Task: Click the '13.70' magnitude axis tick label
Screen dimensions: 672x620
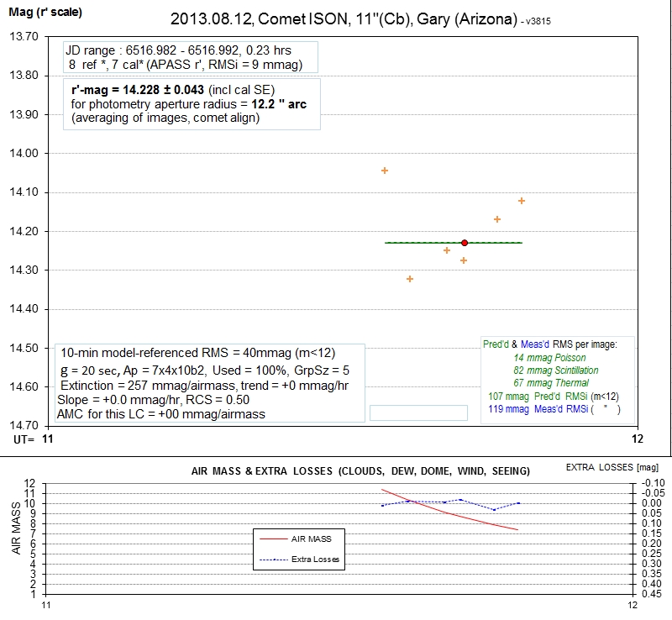Action: (x=24, y=36)
